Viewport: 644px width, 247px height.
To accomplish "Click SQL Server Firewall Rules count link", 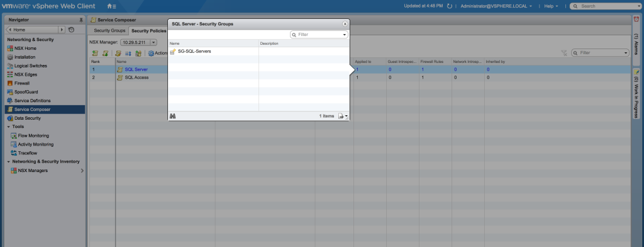I will coord(423,69).
